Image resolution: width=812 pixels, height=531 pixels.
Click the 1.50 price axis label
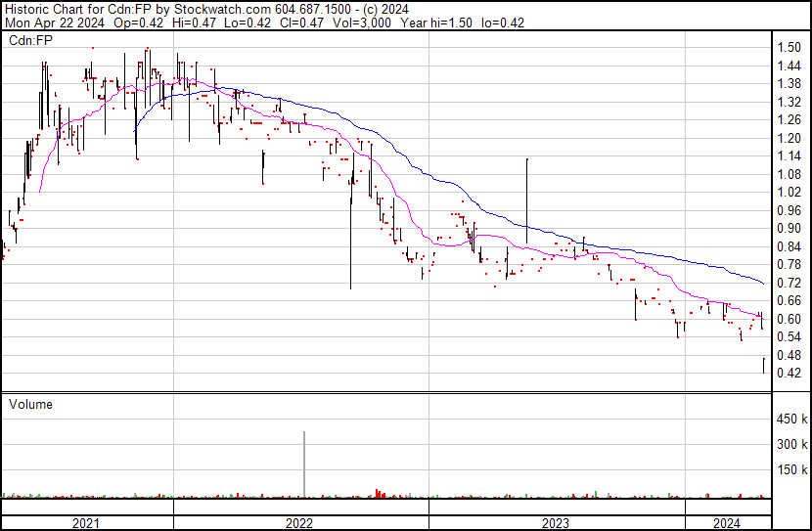pos(789,48)
